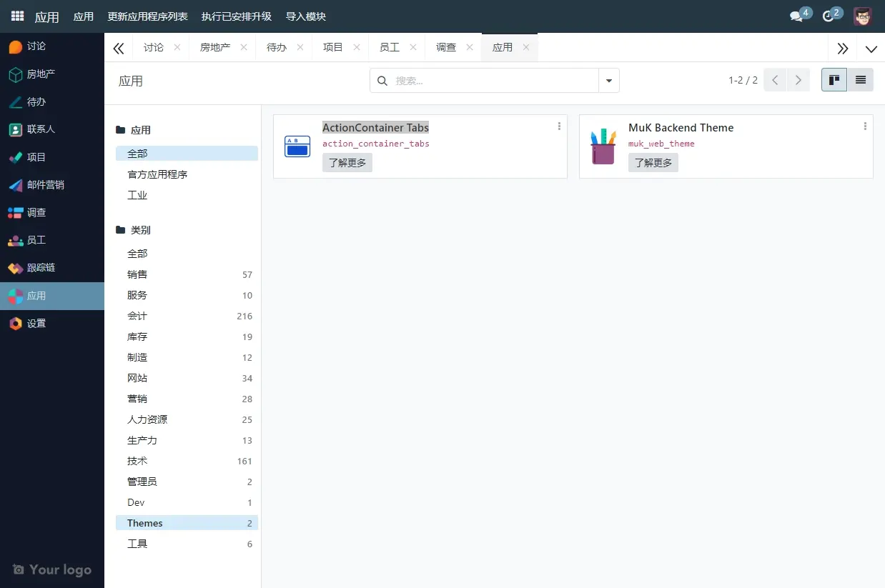
Task: Select the 工具 category
Action: [187, 544]
